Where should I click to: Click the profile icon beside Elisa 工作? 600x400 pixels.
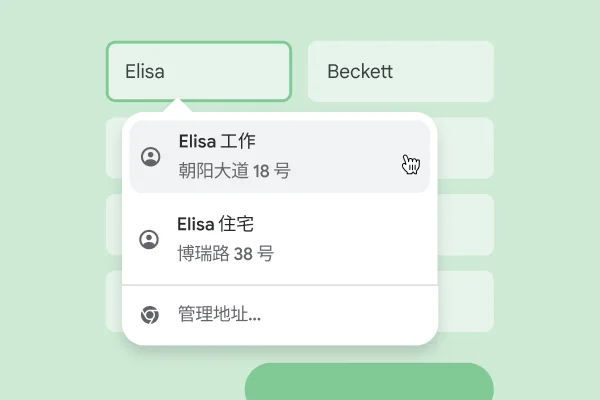tap(151, 156)
